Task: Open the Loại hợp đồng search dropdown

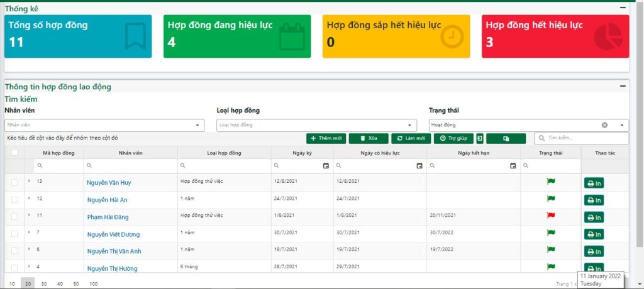Action: (409, 125)
